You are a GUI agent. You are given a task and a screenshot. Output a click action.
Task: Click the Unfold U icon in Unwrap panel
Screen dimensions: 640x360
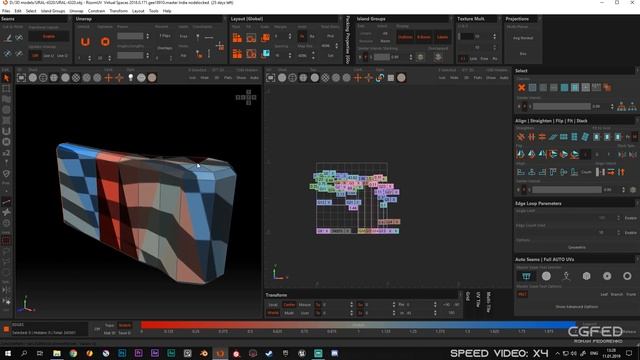coord(85,42)
